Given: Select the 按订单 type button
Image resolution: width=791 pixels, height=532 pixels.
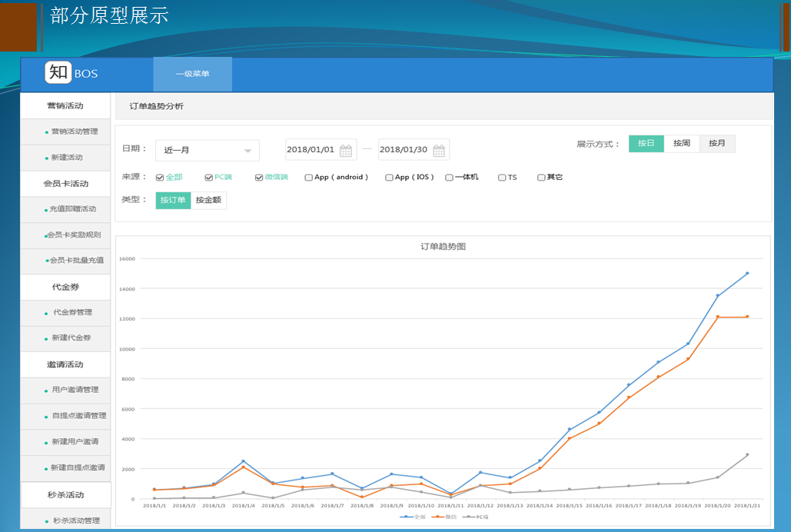Looking at the screenshot, I should click(173, 200).
